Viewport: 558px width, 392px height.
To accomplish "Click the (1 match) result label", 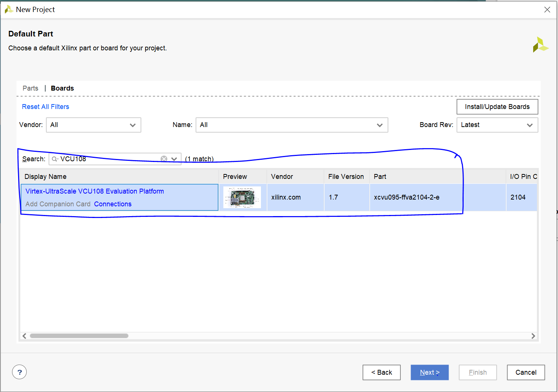I will coord(199,159).
